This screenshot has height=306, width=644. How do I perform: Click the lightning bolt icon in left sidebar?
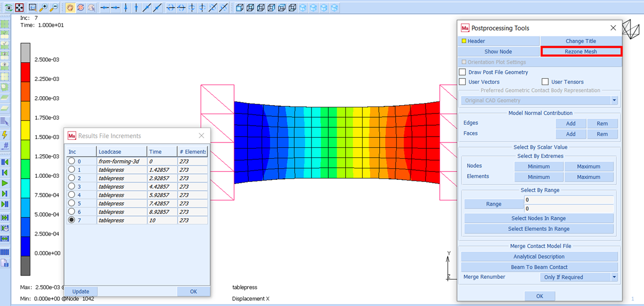click(x=5, y=135)
